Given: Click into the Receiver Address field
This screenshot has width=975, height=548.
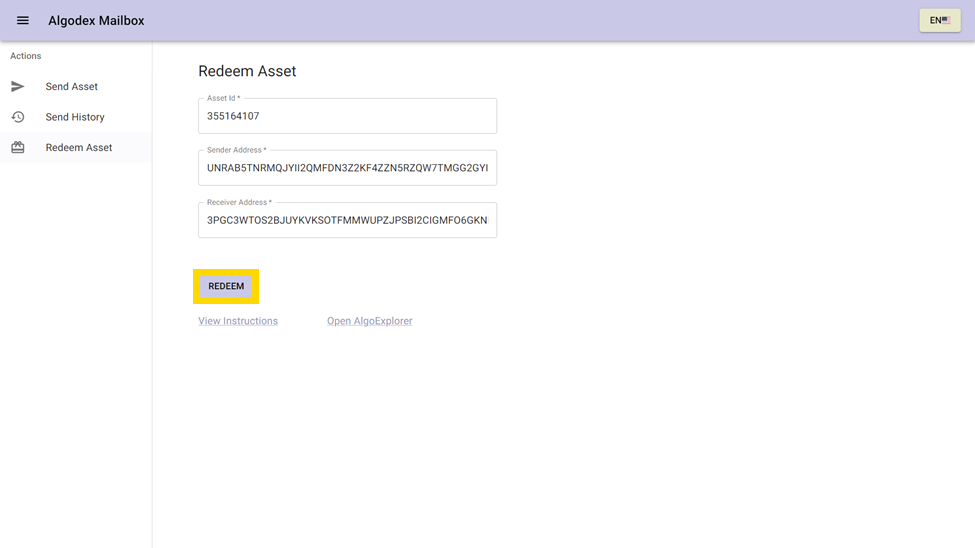Looking at the screenshot, I should [x=347, y=221].
